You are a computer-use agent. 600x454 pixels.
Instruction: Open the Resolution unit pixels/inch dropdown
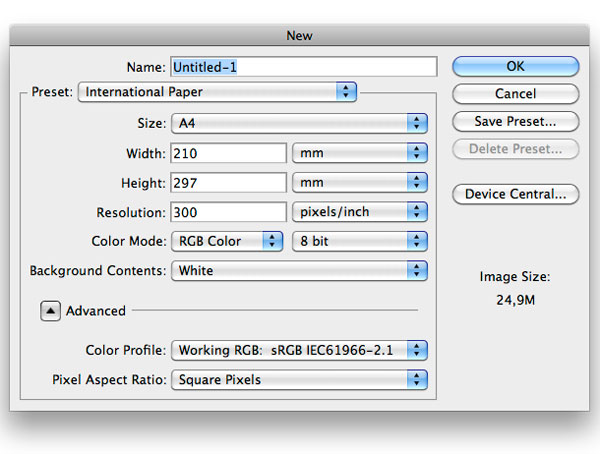point(360,212)
